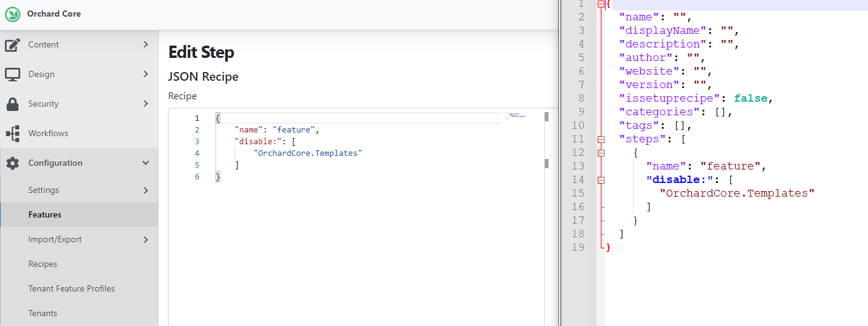Screen dimensions: 868x326
Task: Collapse root brace fold marker on line 1
Action: coord(601,4)
